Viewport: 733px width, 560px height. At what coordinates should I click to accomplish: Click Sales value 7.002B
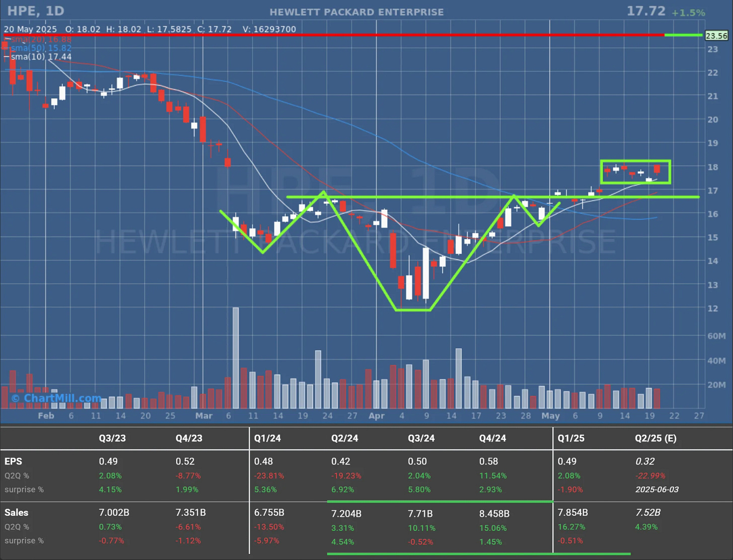tap(114, 513)
